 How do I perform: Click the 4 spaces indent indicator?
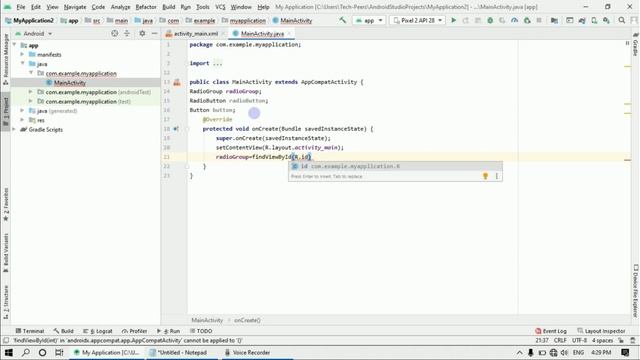coord(602,340)
